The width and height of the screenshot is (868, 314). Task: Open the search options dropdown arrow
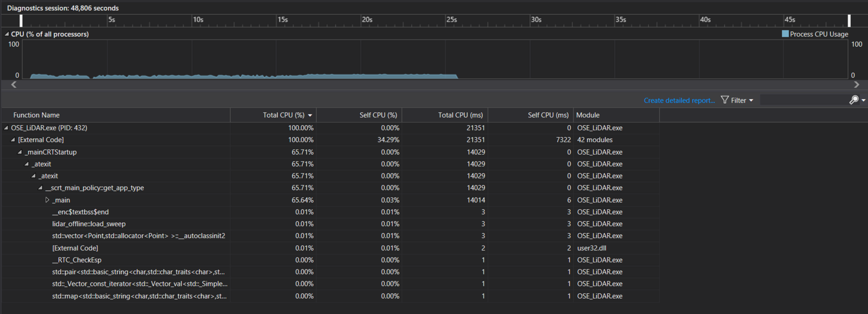point(863,100)
